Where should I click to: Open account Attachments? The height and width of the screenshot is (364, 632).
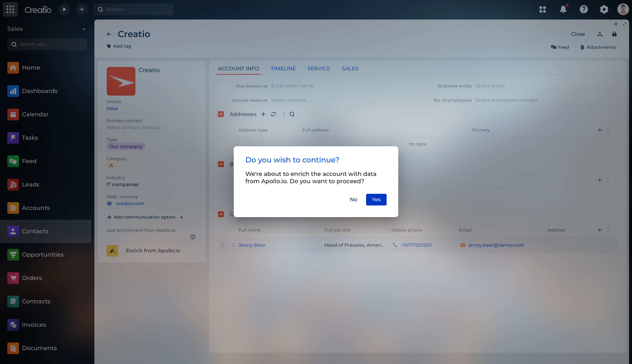point(598,47)
